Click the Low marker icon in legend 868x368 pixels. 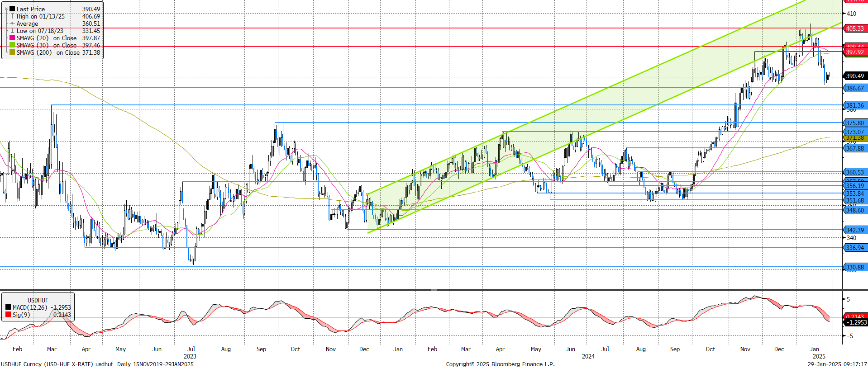click(x=13, y=31)
